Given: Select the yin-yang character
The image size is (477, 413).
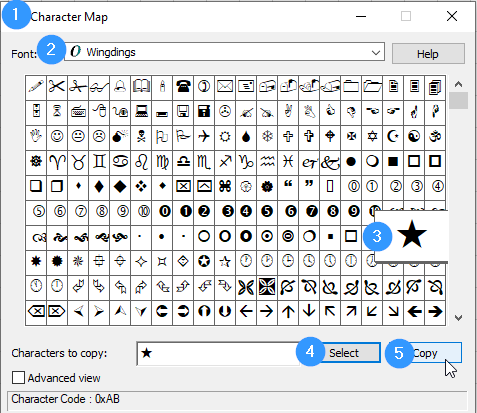Looking at the screenshot, I should point(414,136).
